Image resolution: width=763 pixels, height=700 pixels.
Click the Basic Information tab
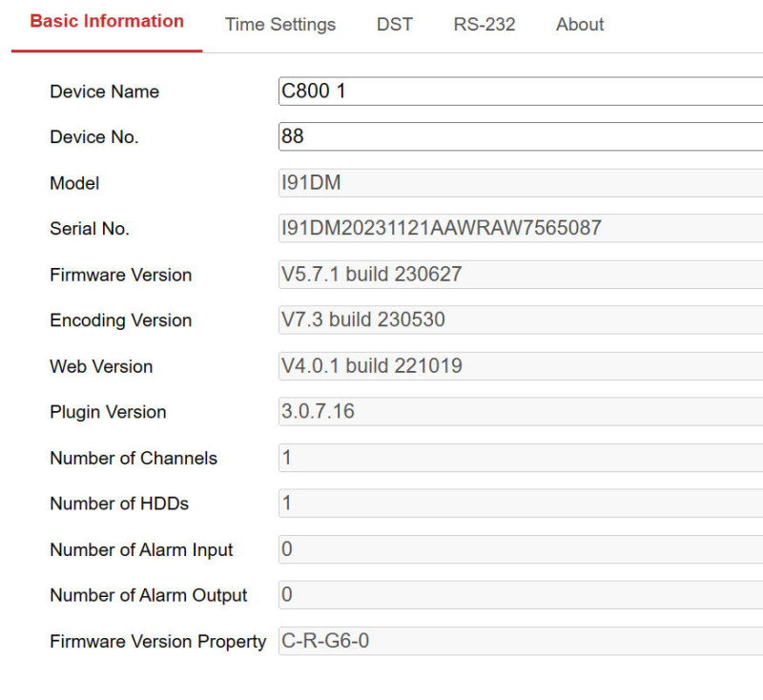(x=107, y=21)
